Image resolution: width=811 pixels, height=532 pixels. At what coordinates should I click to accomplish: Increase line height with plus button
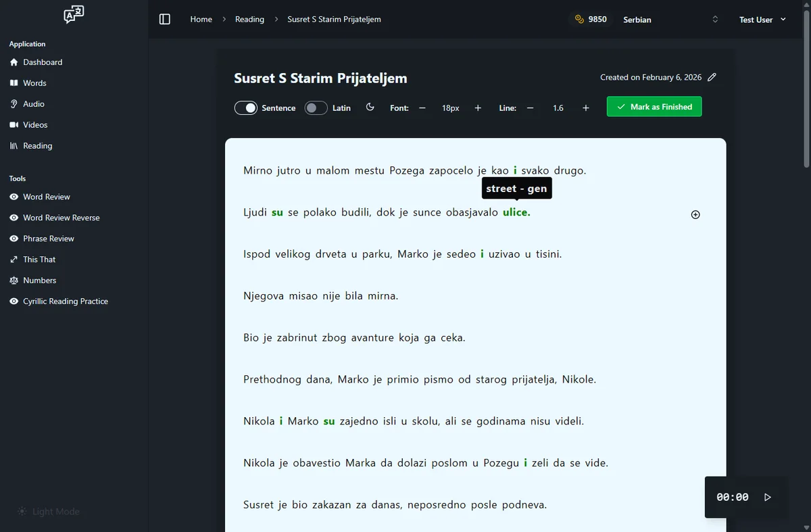586,108
